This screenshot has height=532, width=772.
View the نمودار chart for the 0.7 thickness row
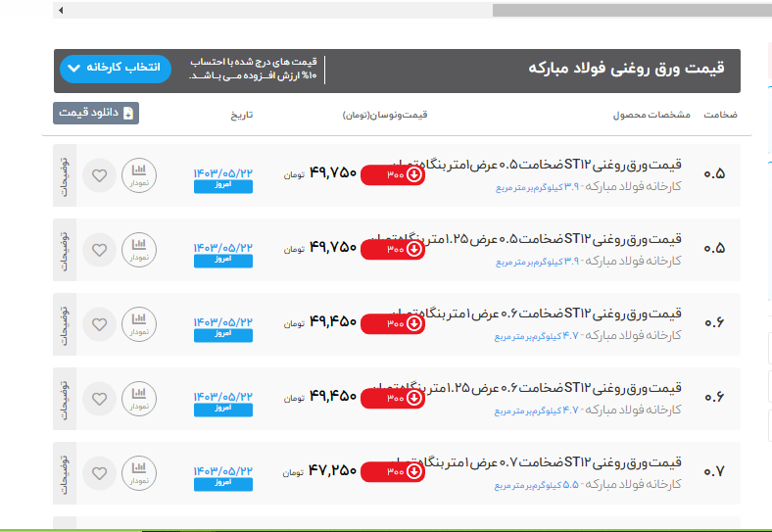[139, 473]
